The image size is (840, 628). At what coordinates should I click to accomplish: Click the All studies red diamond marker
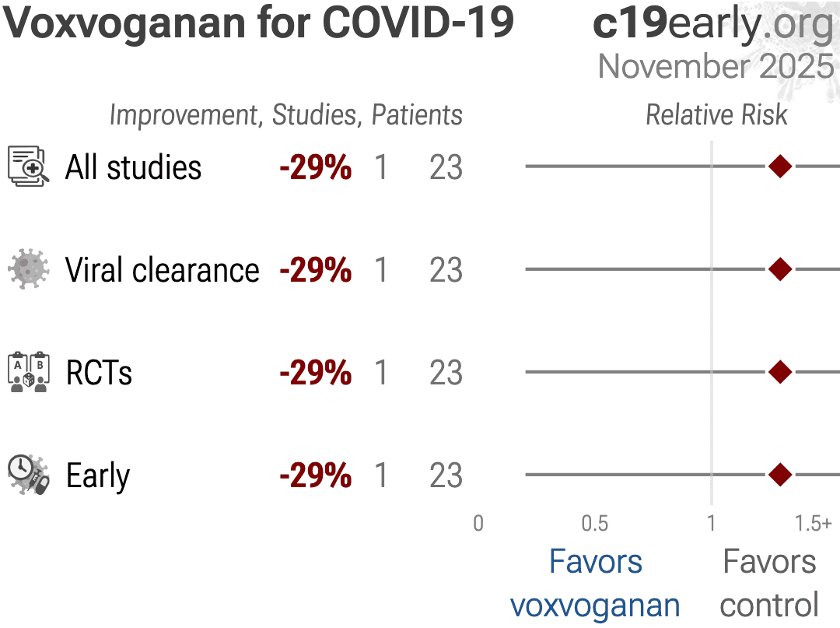point(779,167)
